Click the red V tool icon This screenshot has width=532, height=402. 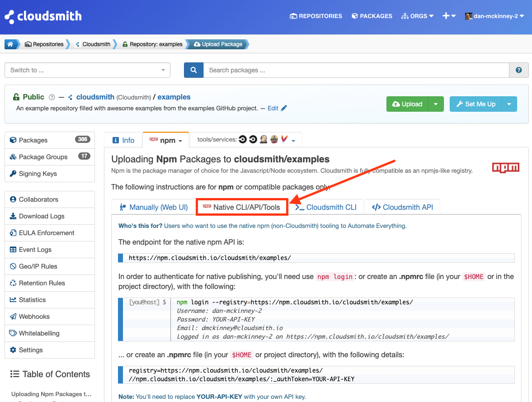pyautogui.click(x=284, y=139)
